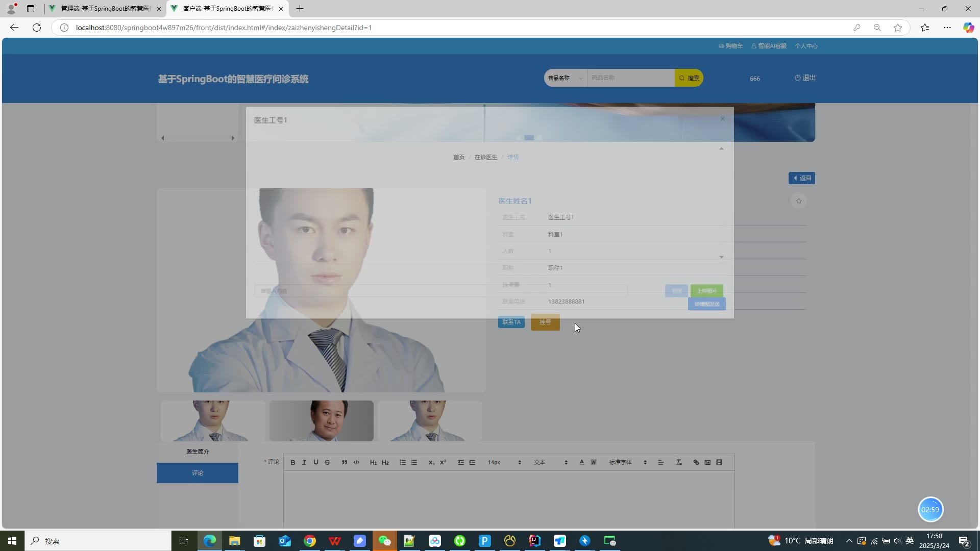
Task: Click the favorite star icon
Action: (799, 201)
